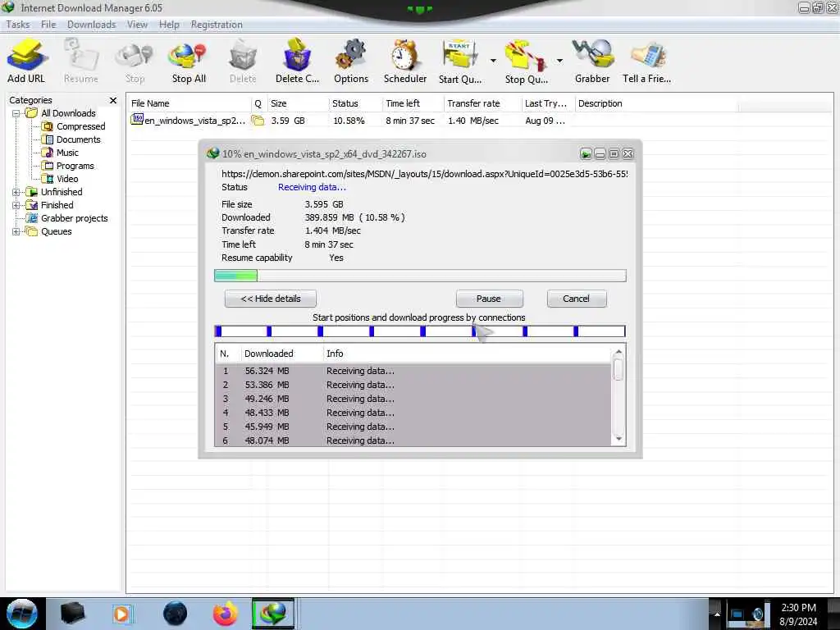Click the Add URL toolbar icon

point(26,61)
